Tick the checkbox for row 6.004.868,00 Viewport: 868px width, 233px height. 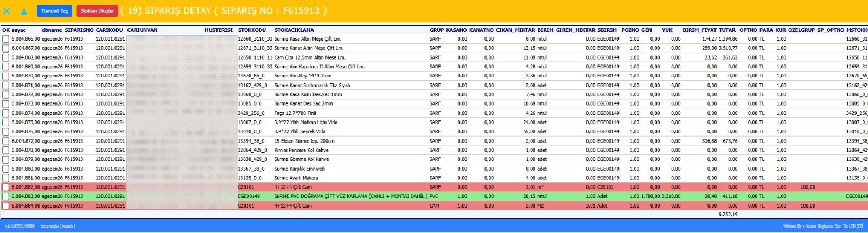tap(5, 57)
